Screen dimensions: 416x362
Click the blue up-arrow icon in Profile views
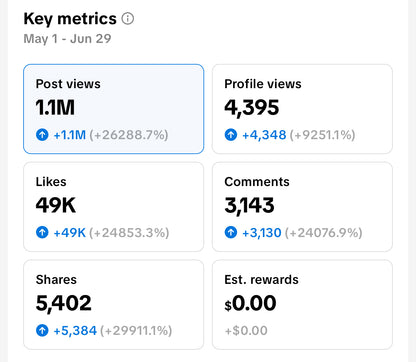(x=231, y=135)
